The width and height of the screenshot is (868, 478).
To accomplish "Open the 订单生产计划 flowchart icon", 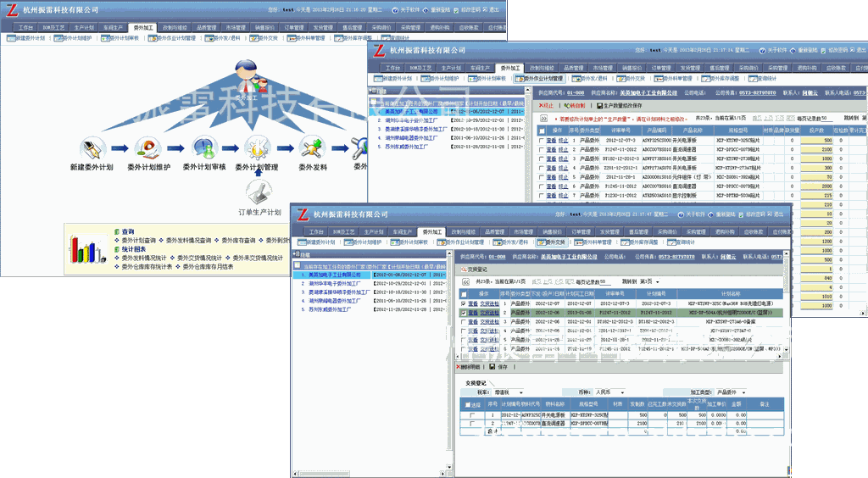I will tap(259, 192).
